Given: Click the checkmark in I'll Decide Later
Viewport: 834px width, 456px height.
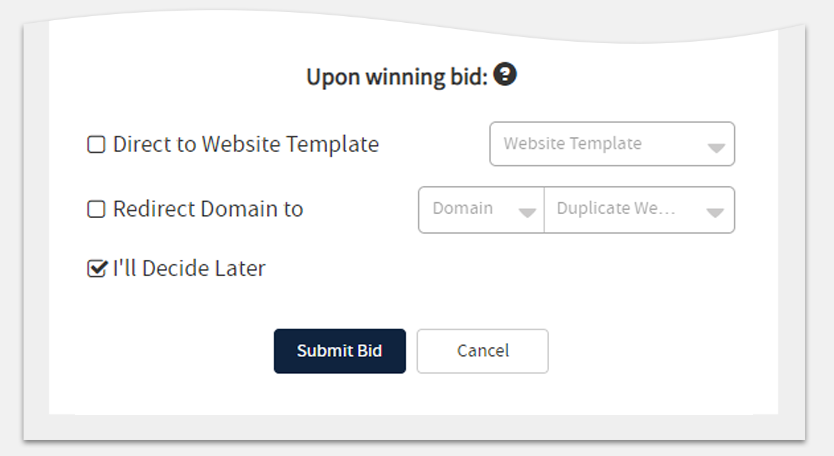Looking at the screenshot, I should (97, 268).
